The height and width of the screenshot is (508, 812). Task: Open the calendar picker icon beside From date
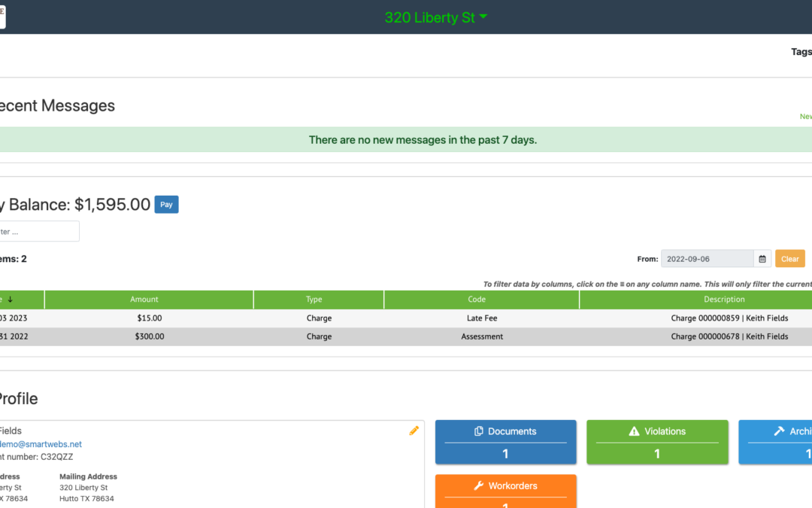(762, 259)
